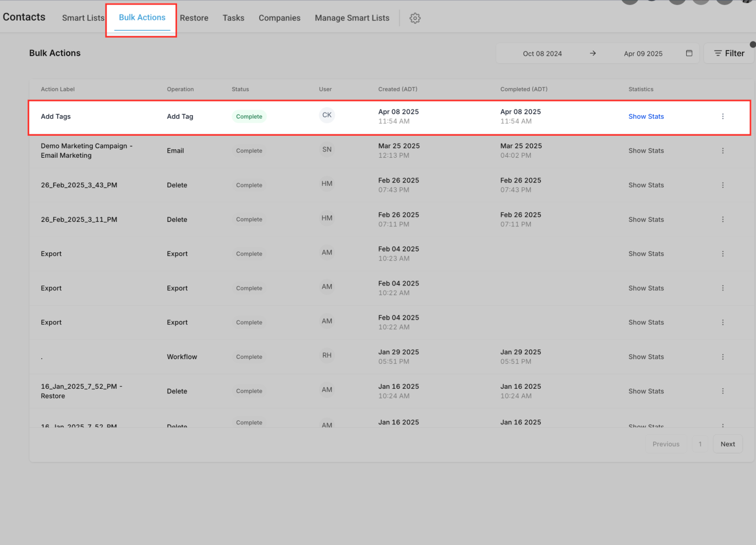Open the Restore tab
The height and width of the screenshot is (545, 756).
pos(194,18)
